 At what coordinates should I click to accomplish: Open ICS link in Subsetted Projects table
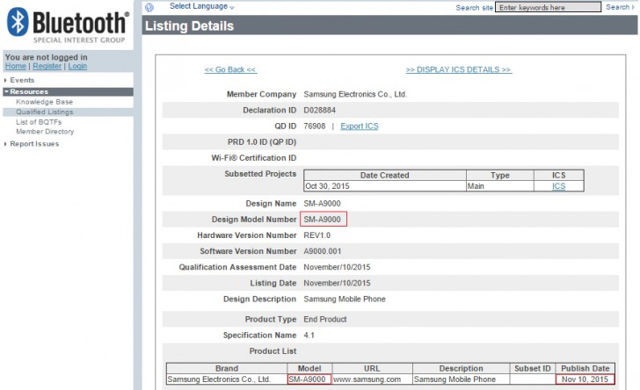click(x=559, y=186)
